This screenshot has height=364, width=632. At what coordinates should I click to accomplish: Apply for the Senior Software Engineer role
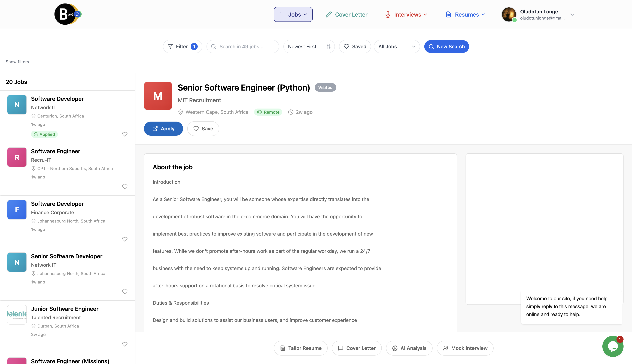pyautogui.click(x=163, y=128)
